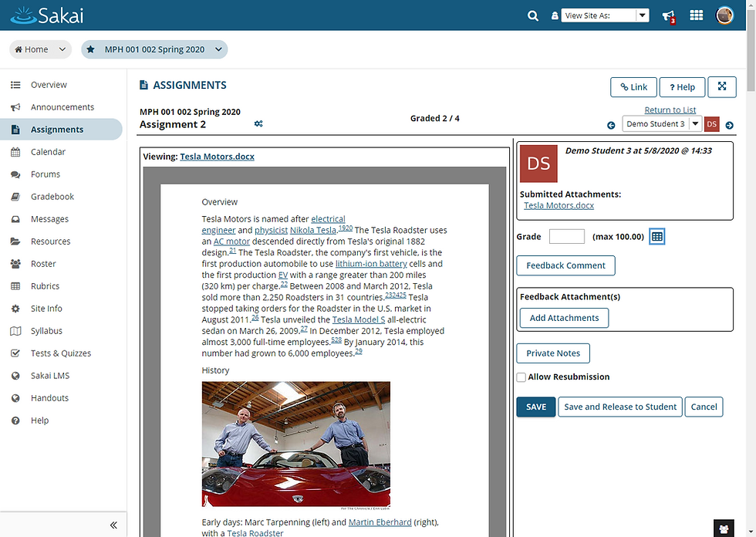
Task: Click the assignment settings gears icon
Action: tap(258, 124)
